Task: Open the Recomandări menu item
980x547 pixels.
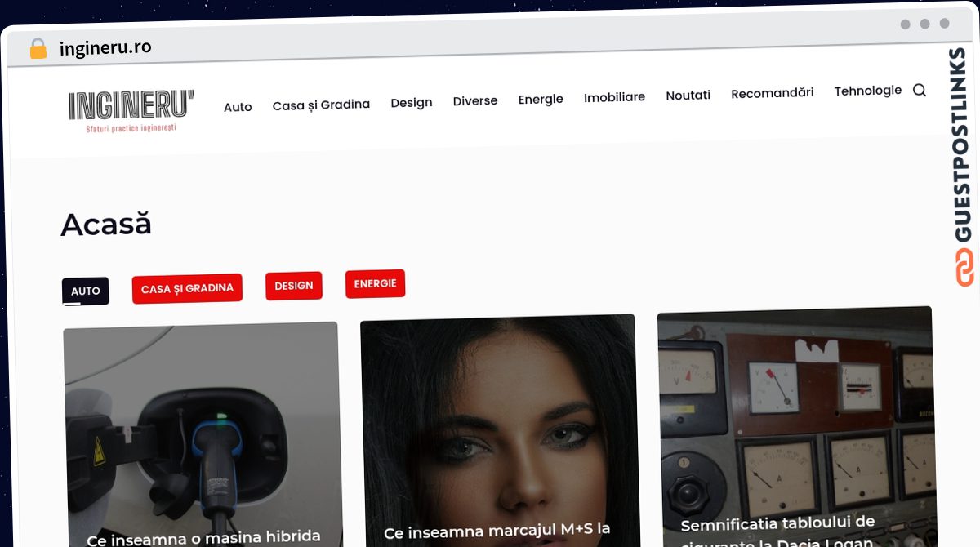Action: [773, 93]
